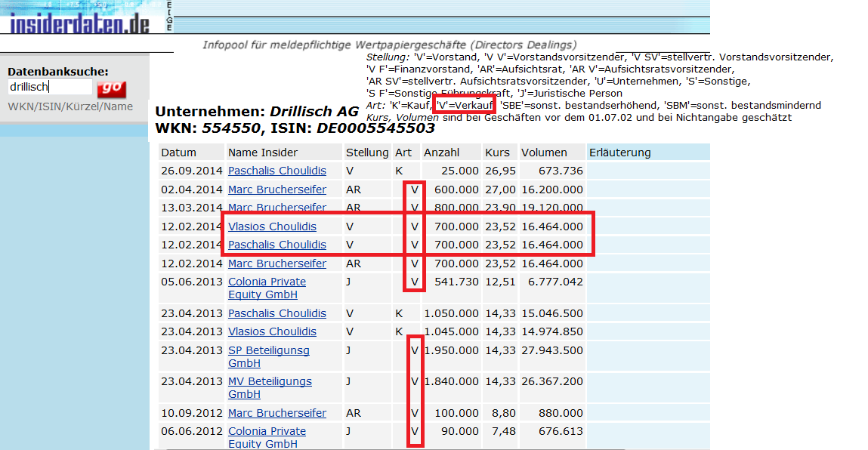Click the volume value 880.000
Image resolution: width=868 pixels, height=450 pixels.
[561, 414]
